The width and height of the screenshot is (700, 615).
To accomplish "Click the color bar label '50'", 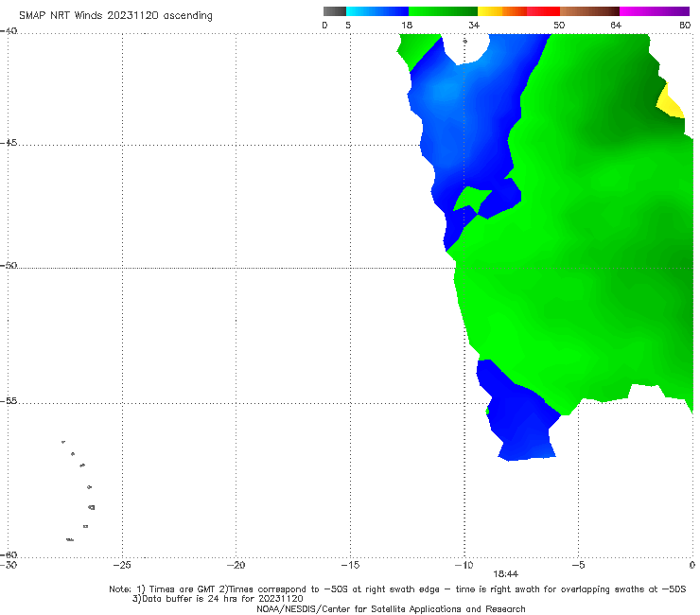I will click(559, 26).
